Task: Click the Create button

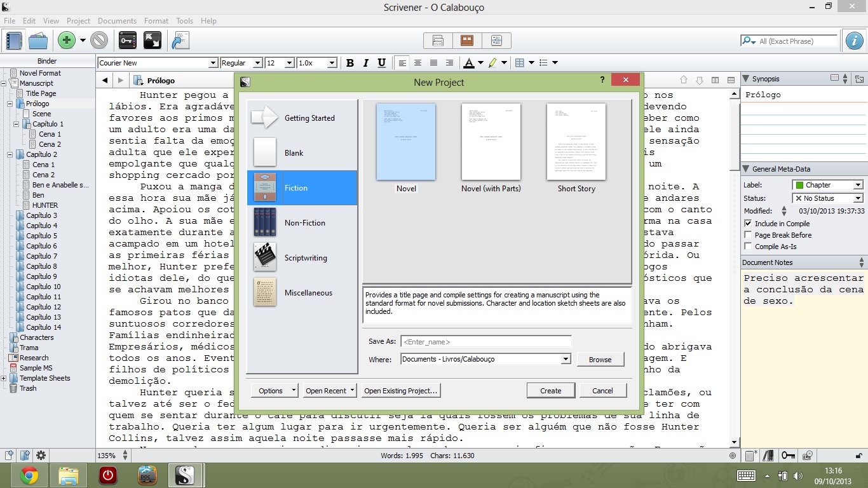Action: click(550, 391)
